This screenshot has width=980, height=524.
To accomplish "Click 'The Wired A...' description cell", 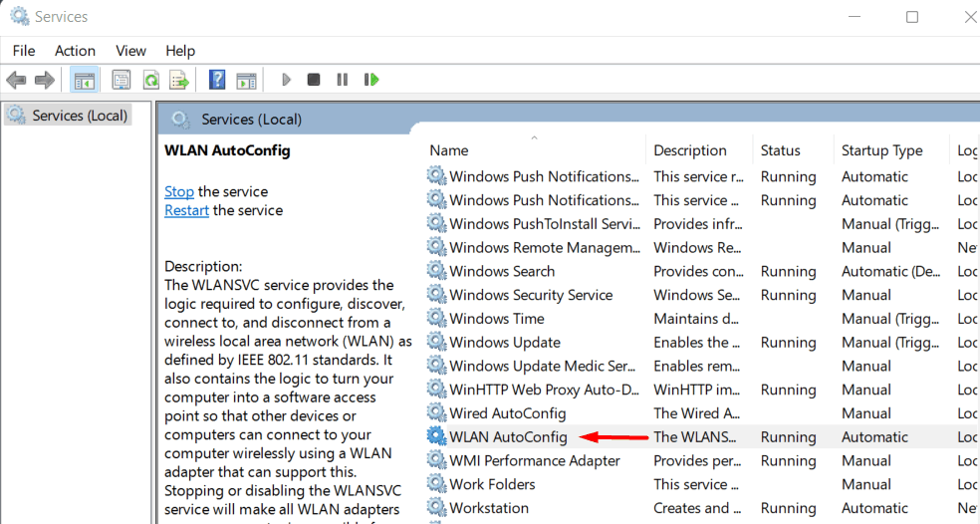I will (696, 413).
